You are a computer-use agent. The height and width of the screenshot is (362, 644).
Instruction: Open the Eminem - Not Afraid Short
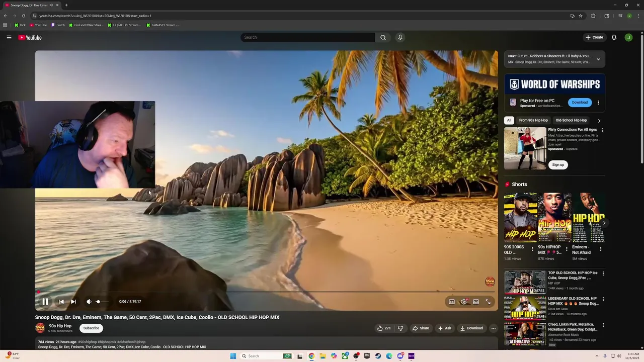coord(588,217)
